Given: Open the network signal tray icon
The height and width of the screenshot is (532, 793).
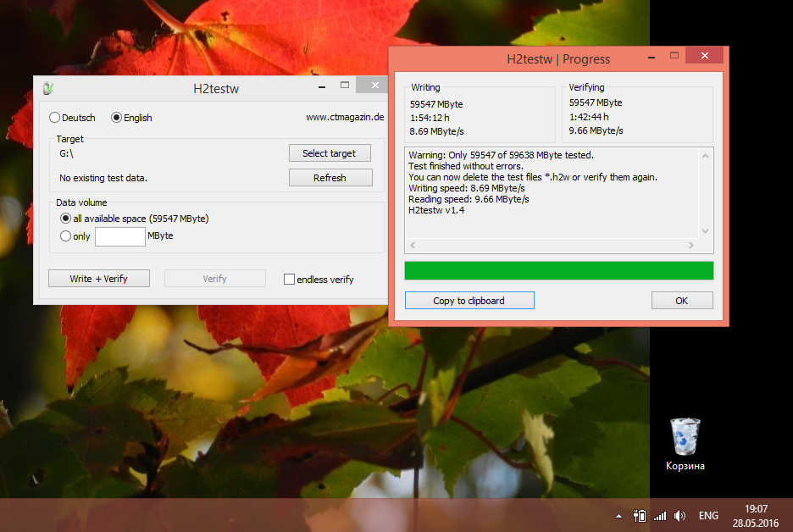Looking at the screenshot, I should 660,516.
